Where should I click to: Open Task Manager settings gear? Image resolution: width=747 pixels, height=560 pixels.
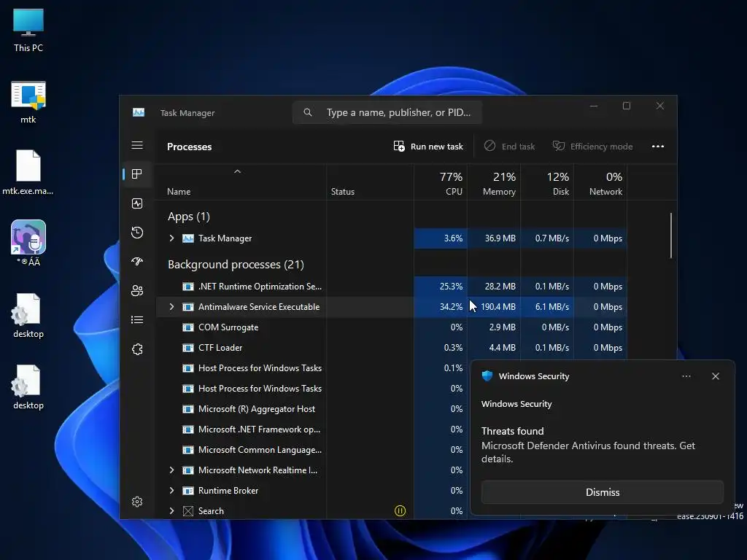[x=137, y=502]
